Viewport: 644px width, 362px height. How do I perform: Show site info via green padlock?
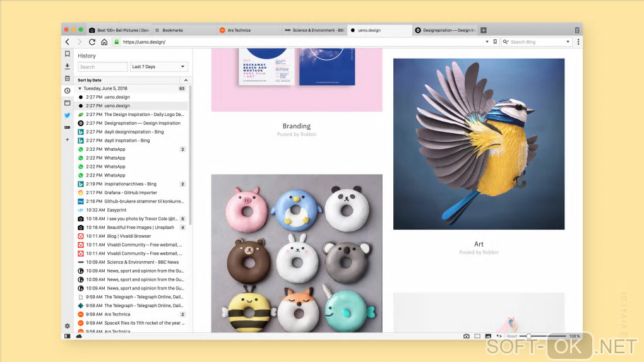pyautogui.click(x=117, y=42)
